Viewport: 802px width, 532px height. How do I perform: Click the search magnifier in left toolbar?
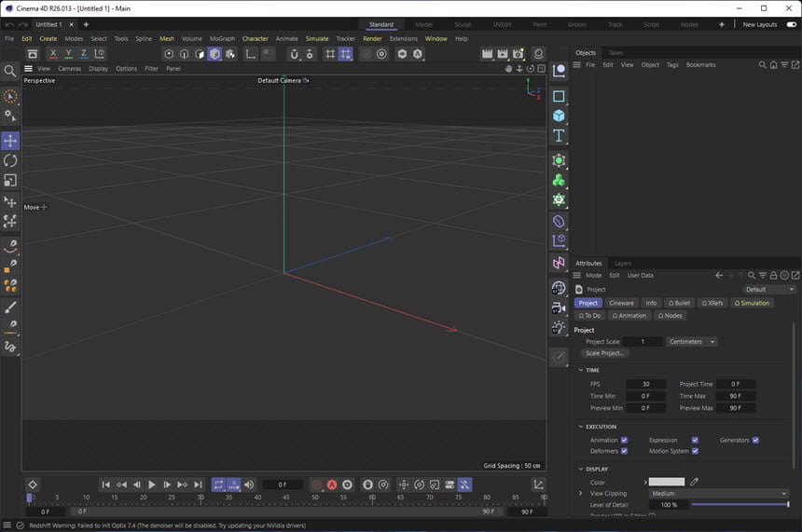click(x=9, y=71)
